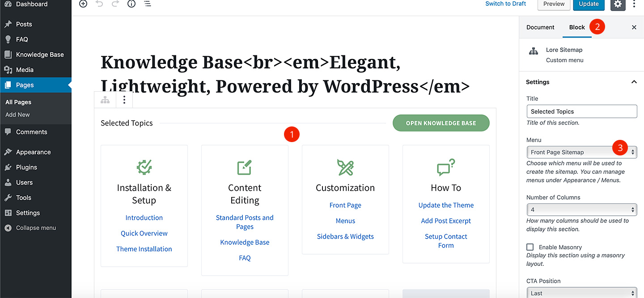Click the page title heading
The image size is (644, 298).
[285, 74]
